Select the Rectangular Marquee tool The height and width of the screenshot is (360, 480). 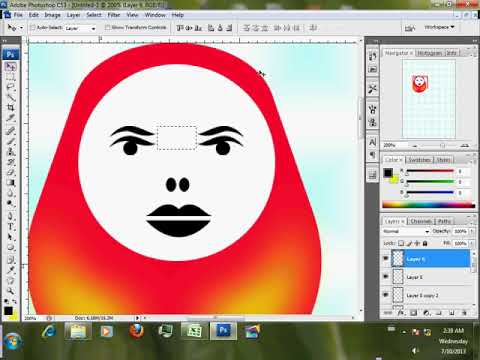pyautogui.click(x=11, y=77)
